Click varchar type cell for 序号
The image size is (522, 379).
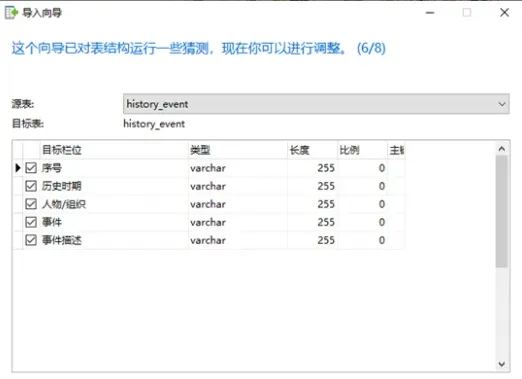[238, 168]
